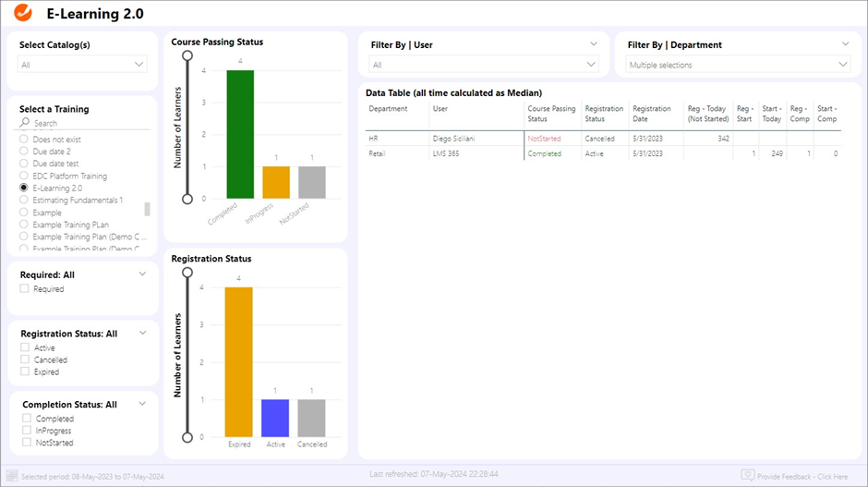This screenshot has height=487, width=868.
Task: Open the Filter By User dropdown list
Action: [x=484, y=65]
